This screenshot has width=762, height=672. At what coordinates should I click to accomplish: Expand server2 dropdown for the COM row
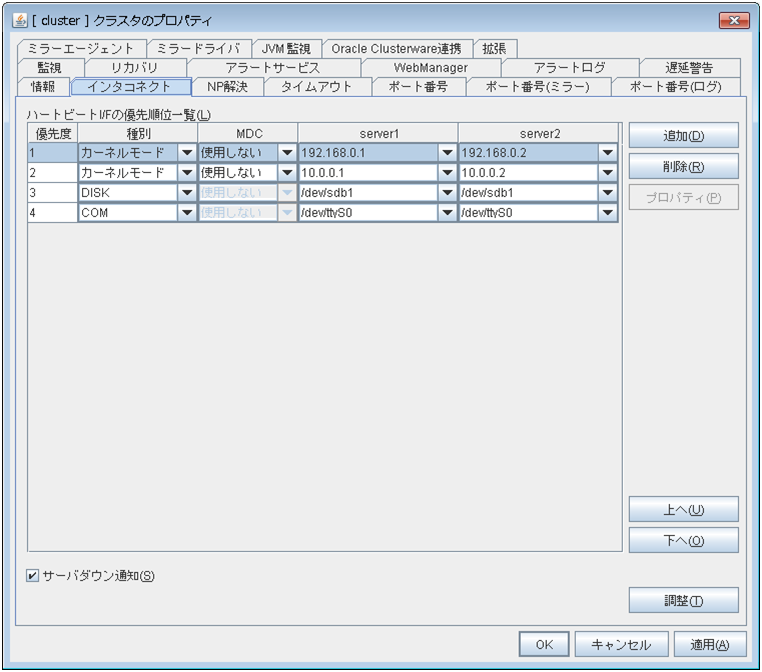click(x=607, y=213)
